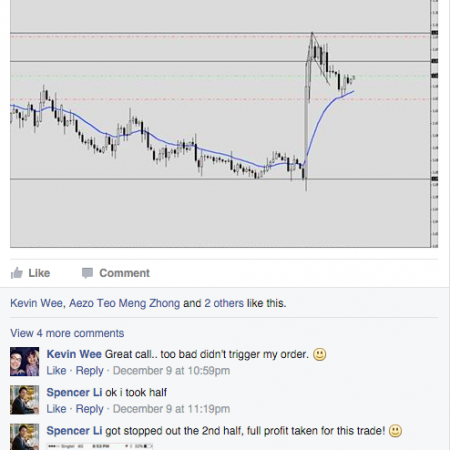Click the Comment speech bubble icon
The width and height of the screenshot is (450, 450).
tap(87, 273)
